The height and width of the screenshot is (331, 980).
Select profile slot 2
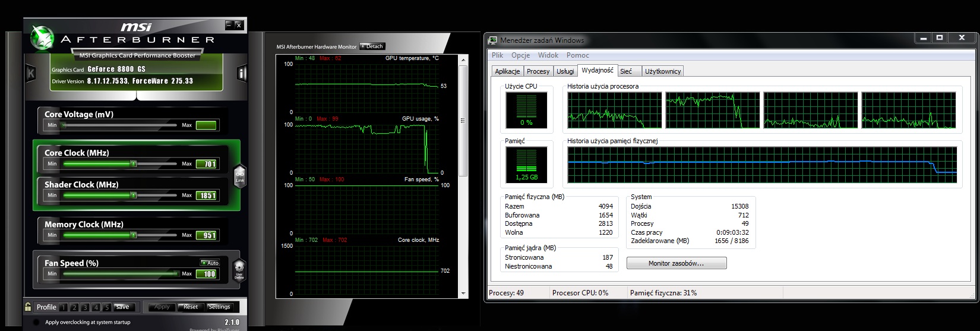tap(74, 307)
